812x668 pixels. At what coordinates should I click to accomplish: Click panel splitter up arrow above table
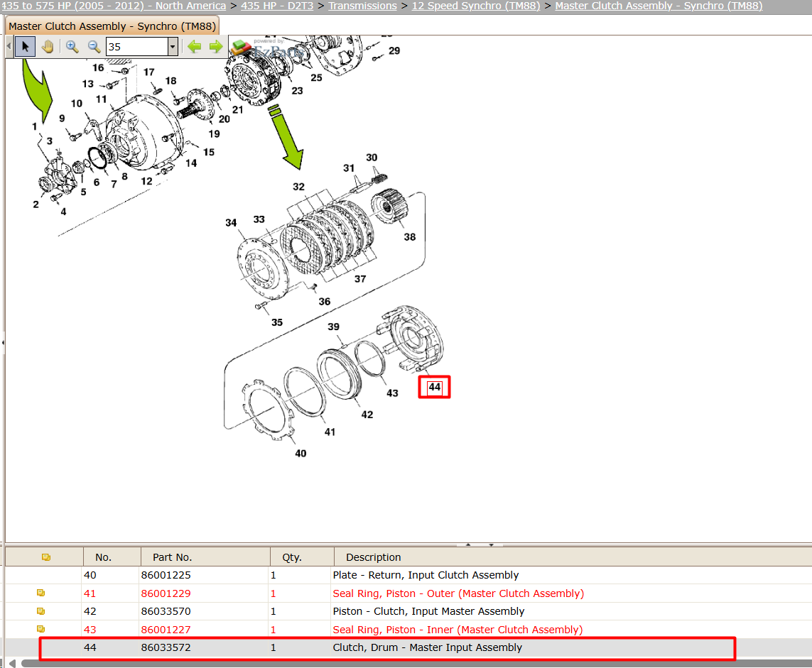pyautogui.click(x=468, y=545)
